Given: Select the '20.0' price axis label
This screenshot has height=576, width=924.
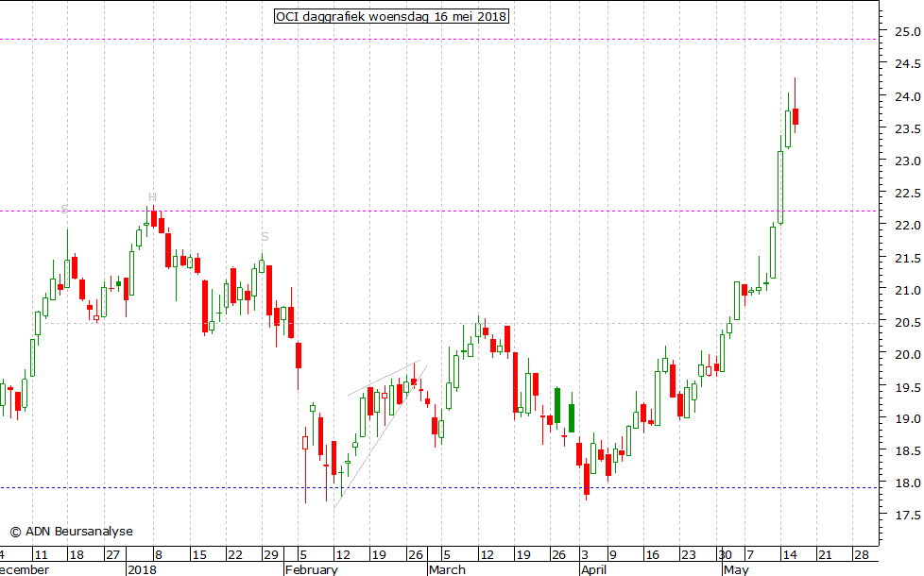Looking at the screenshot, I should (x=908, y=354).
